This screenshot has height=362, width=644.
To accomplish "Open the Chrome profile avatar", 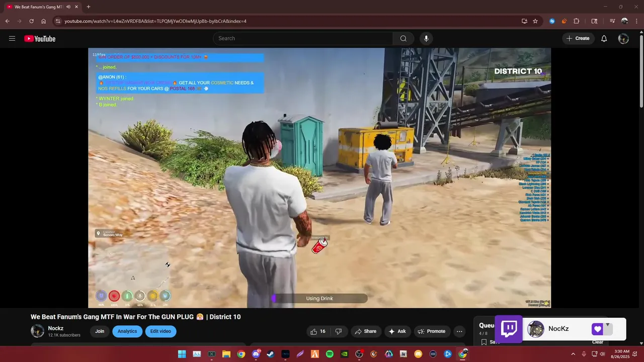I will 624,21.
